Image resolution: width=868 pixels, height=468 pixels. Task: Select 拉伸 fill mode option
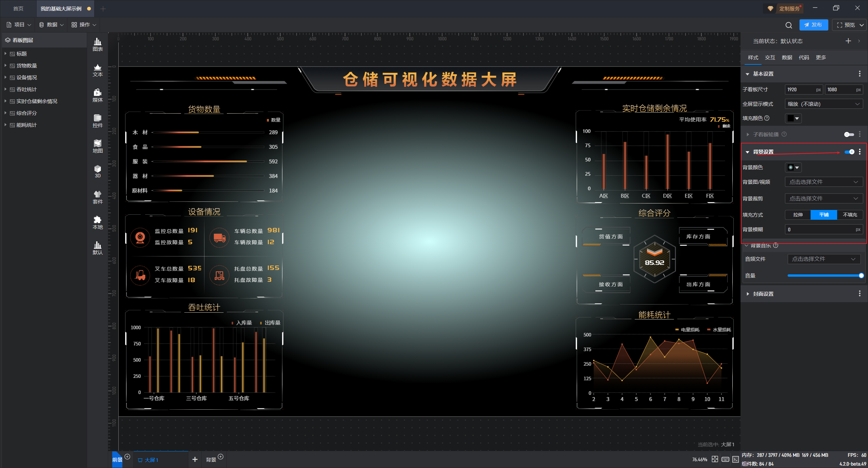tap(798, 215)
